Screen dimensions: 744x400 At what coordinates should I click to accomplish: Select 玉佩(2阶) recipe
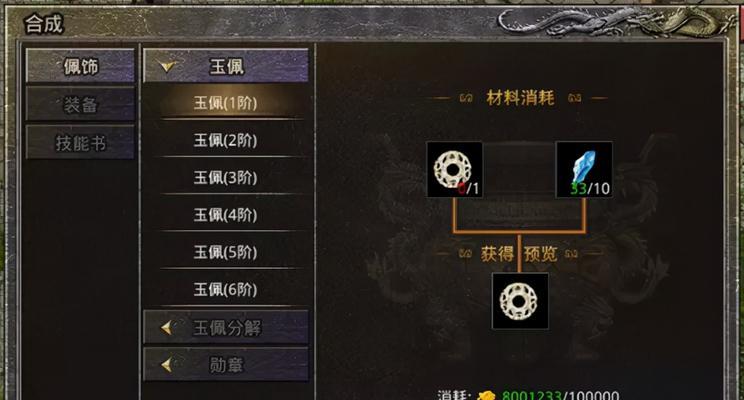click(x=226, y=140)
